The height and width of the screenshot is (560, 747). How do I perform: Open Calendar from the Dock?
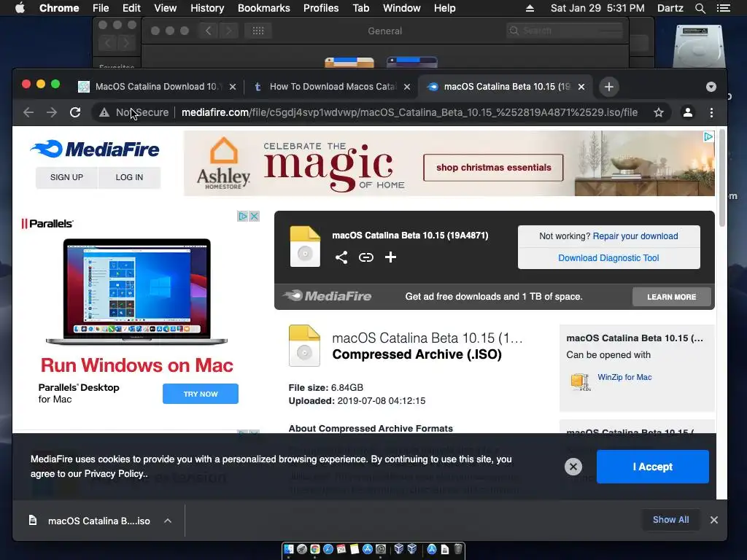pos(341,549)
